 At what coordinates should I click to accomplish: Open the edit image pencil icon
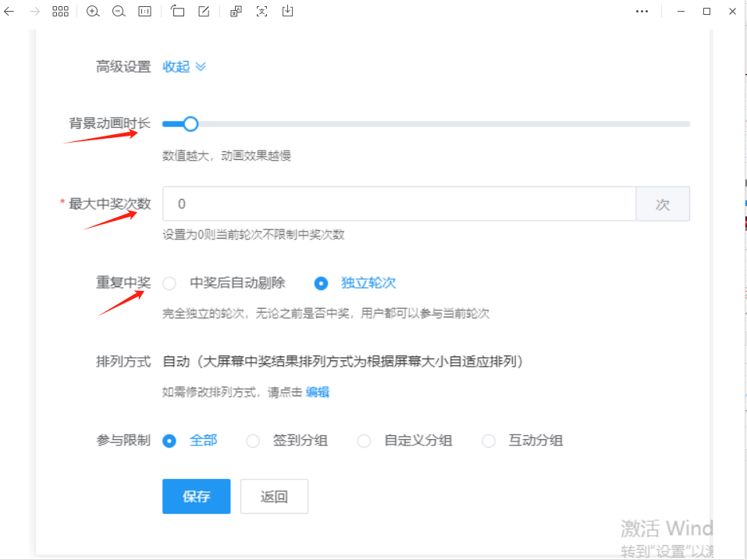[204, 12]
